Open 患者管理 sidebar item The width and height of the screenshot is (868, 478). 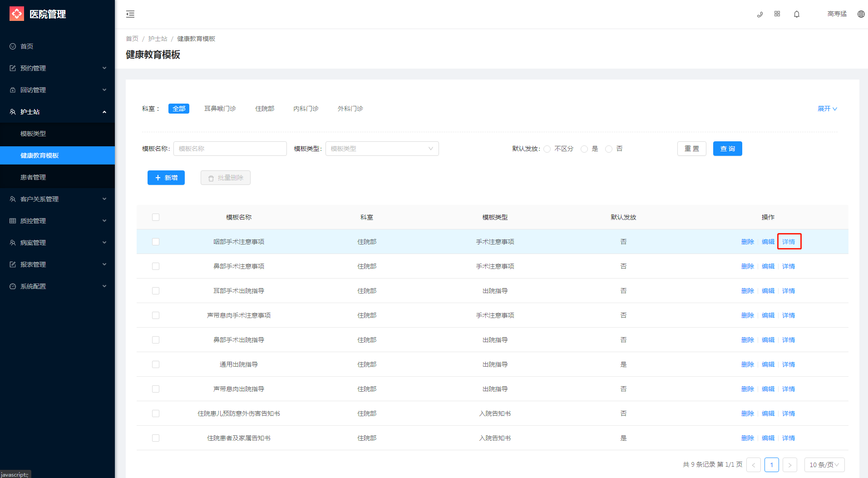57,177
